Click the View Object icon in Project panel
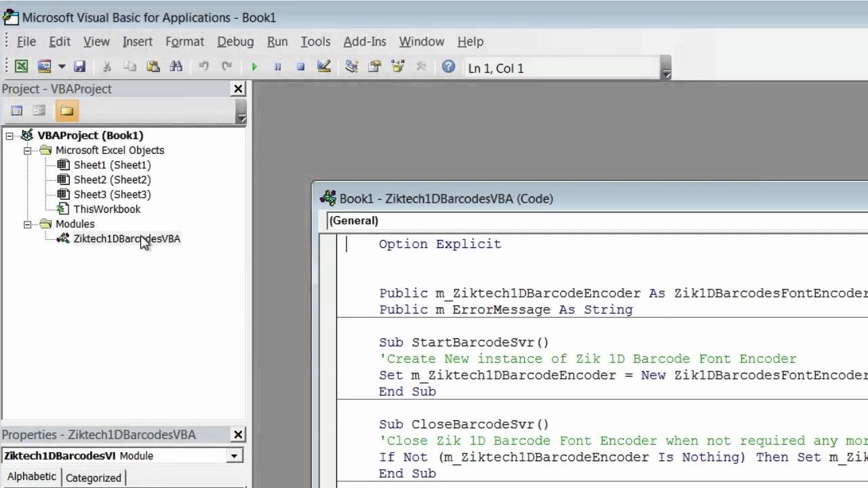 pyautogui.click(x=39, y=110)
